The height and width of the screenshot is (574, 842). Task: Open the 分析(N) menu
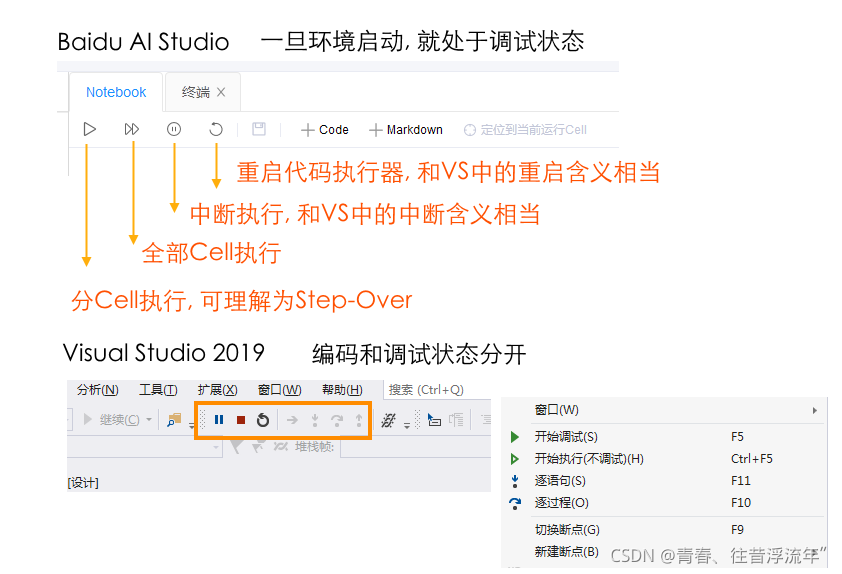coord(97,390)
